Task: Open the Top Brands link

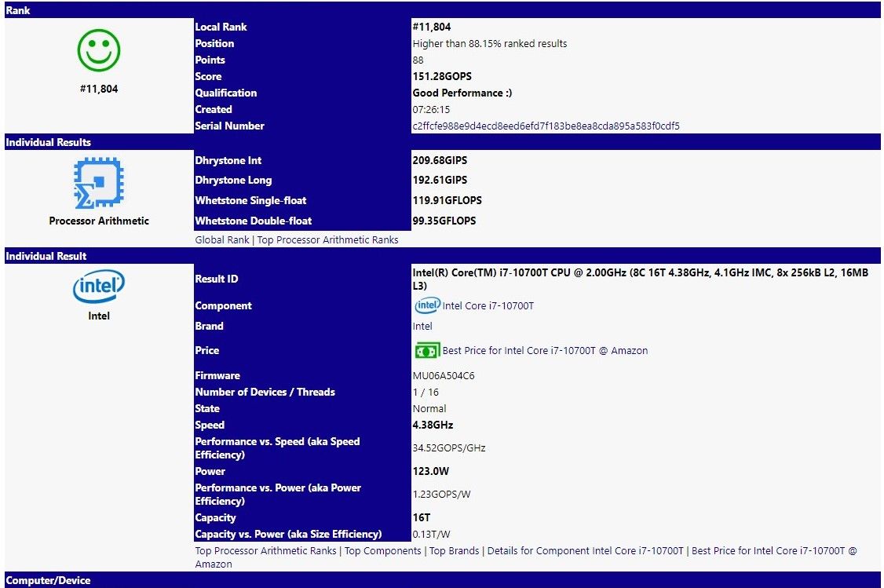Action: click(x=455, y=550)
